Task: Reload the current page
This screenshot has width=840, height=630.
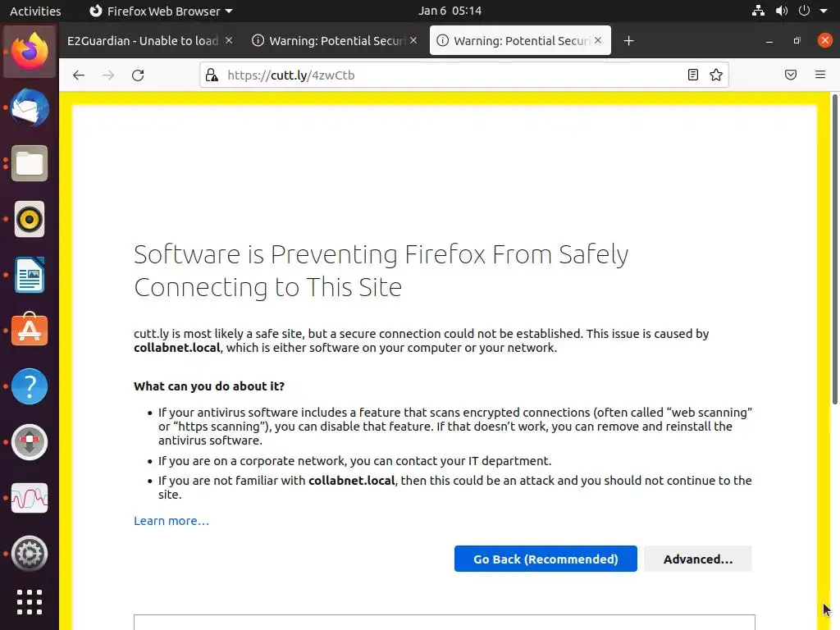Action: 138,75
